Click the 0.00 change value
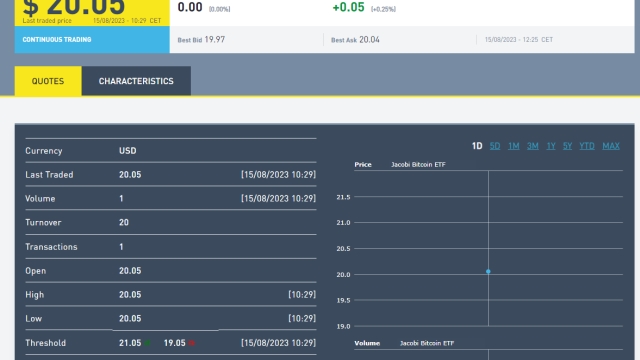The width and height of the screenshot is (640, 360). coord(190,7)
